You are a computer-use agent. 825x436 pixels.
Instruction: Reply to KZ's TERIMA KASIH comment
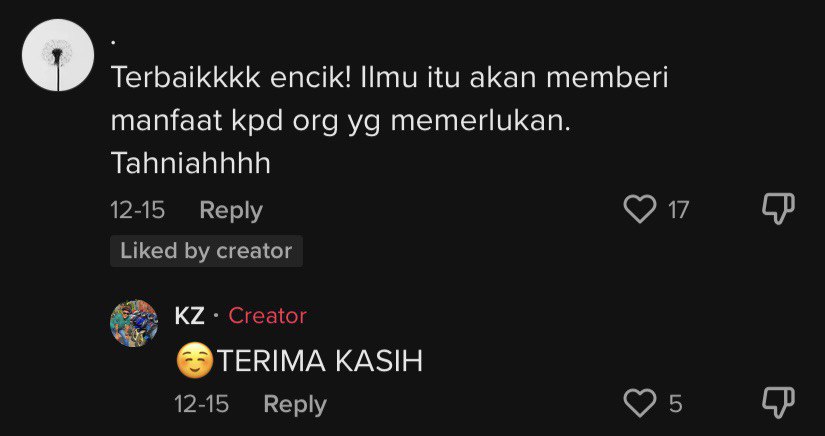coord(295,404)
